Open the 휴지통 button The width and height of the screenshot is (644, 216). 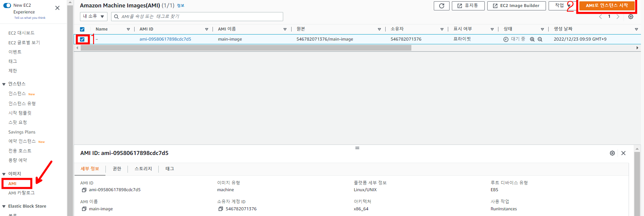tap(468, 6)
